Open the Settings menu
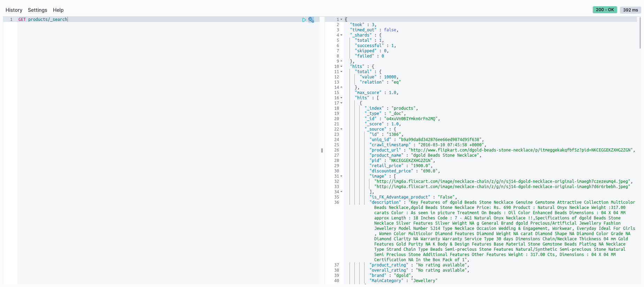 38,10
